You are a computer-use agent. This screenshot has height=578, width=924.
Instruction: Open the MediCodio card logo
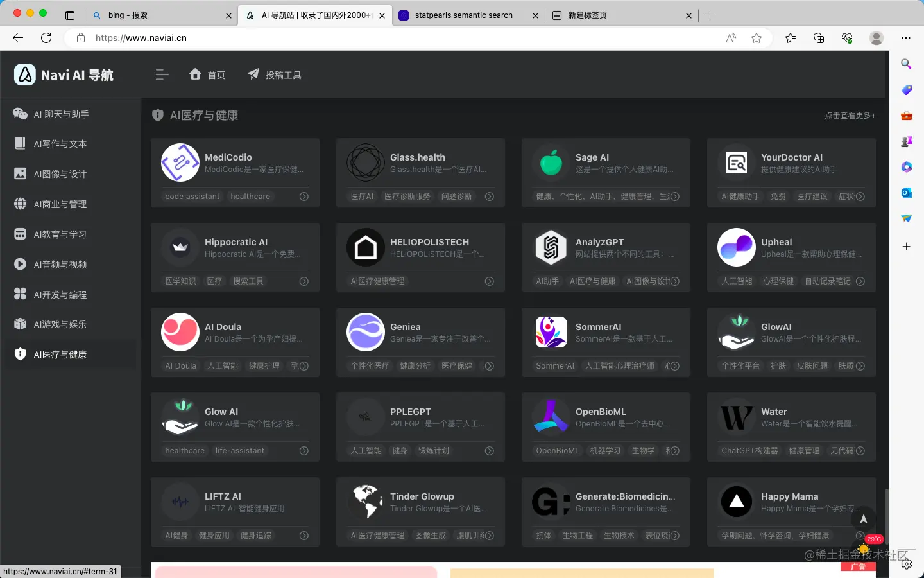pyautogui.click(x=180, y=162)
